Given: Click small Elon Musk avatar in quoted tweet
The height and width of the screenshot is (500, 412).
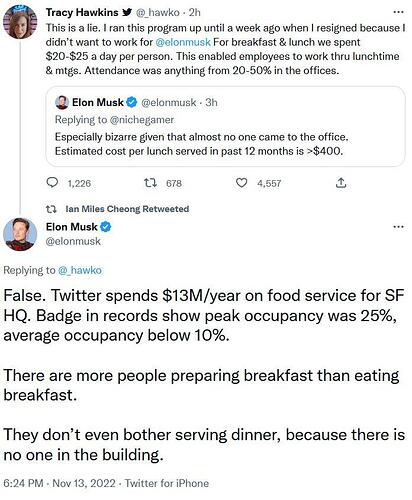Looking at the screenshot, I should [62, 102].
